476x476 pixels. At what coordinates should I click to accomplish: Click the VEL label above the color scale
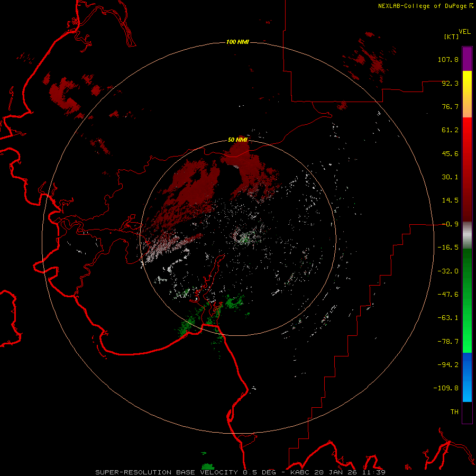[464, 32]
